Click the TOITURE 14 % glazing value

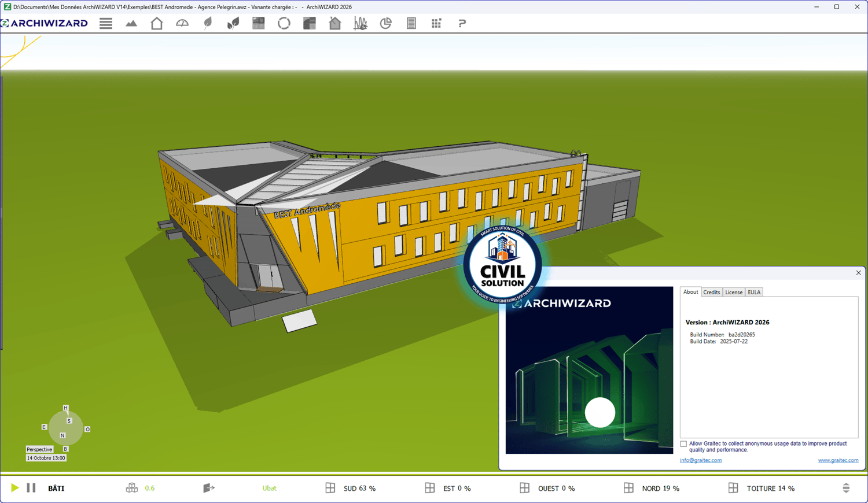pyautogui.click(x=771, y=489)
